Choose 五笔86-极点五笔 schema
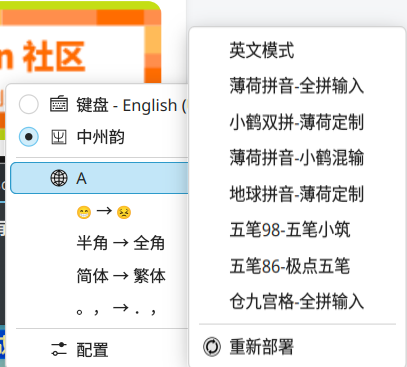This screenshot has height=367, width=407. click(290, 266)
